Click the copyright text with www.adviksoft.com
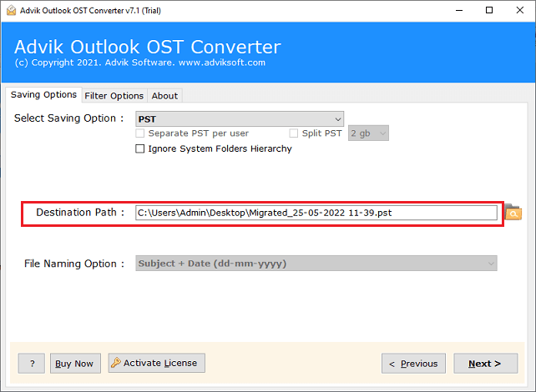Image resolution: width=536 pixels, height=392 pixels. pyautogui.click(x=140, y=63)
